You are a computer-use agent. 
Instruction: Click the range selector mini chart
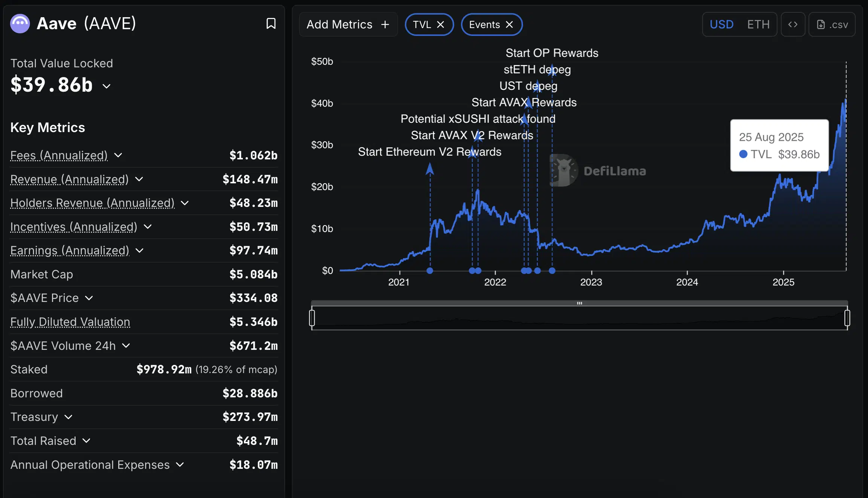pos(580,318)
